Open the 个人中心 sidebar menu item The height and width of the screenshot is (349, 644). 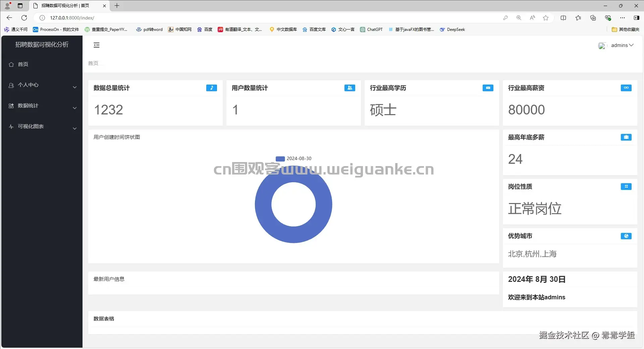[42, 85]
